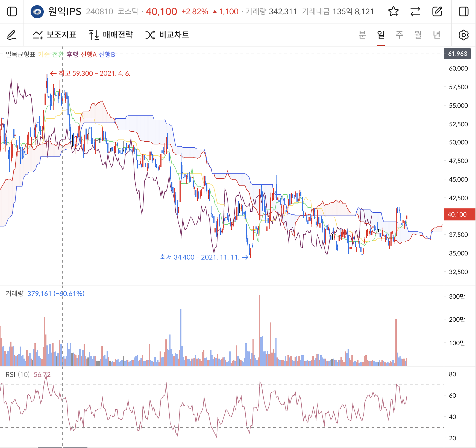Open 매매전략 trading strategy menu
The height and width of the screenshot is (448, 476).
pos(111,35)
